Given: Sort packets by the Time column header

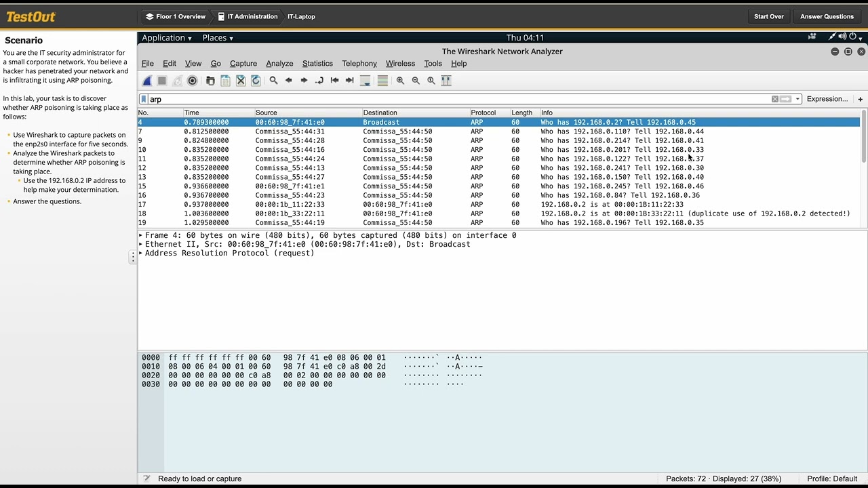Looking at the screenshot, I should 218,113.
